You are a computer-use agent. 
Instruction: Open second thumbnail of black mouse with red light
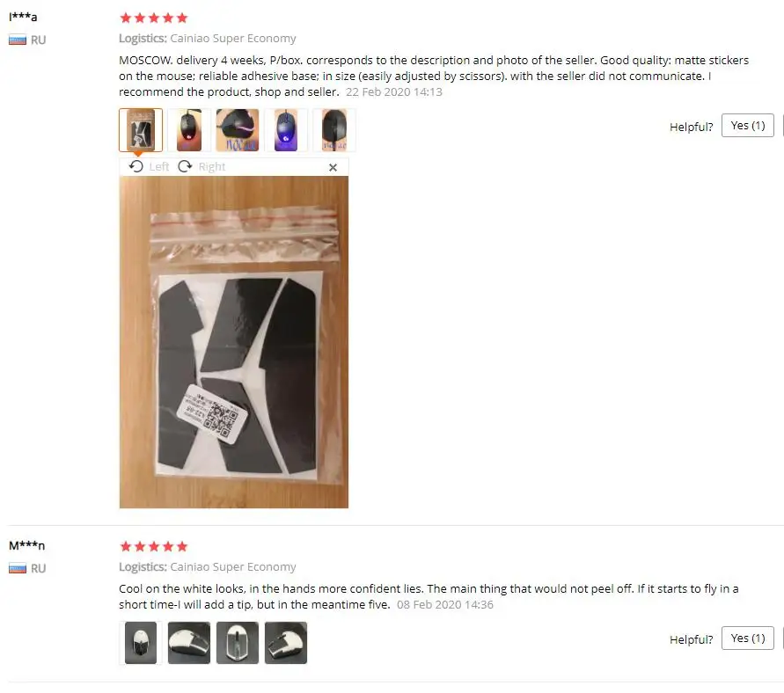pyautogui.click(x=189, y=130)
